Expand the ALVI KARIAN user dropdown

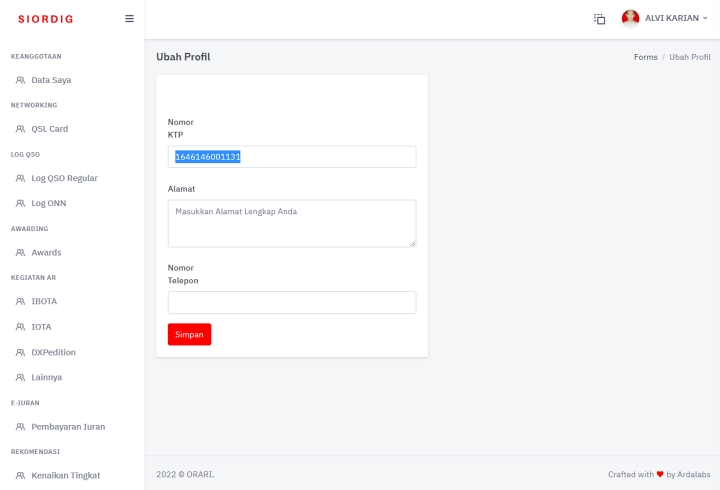click(x=676, y=19)
